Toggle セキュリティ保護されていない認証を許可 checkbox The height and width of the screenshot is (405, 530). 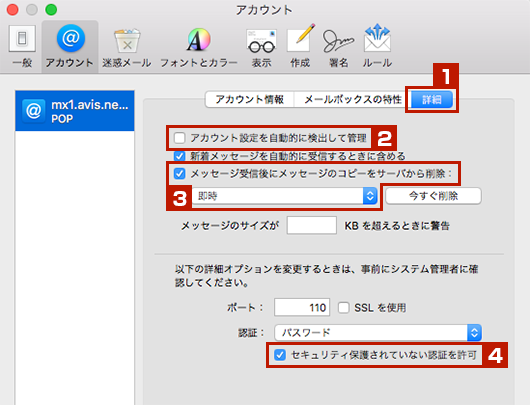[x=280, y=355]
